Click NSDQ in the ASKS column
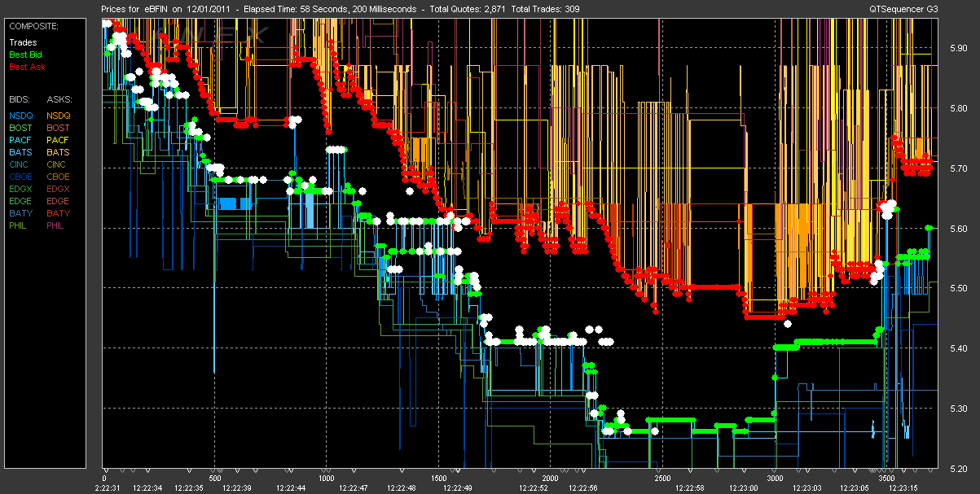980x494 pixels. (x=58, y=116)
